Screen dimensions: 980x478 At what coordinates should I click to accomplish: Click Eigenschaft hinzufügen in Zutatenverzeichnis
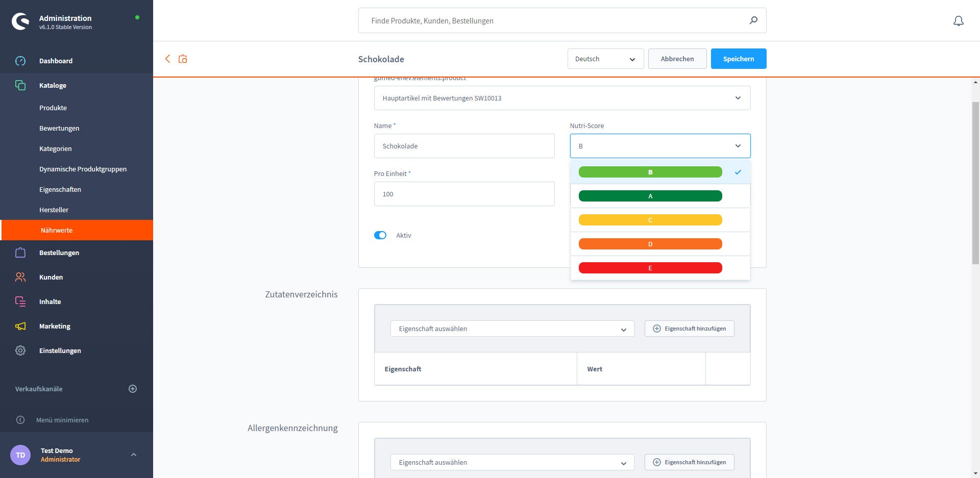tap(689, 329)
